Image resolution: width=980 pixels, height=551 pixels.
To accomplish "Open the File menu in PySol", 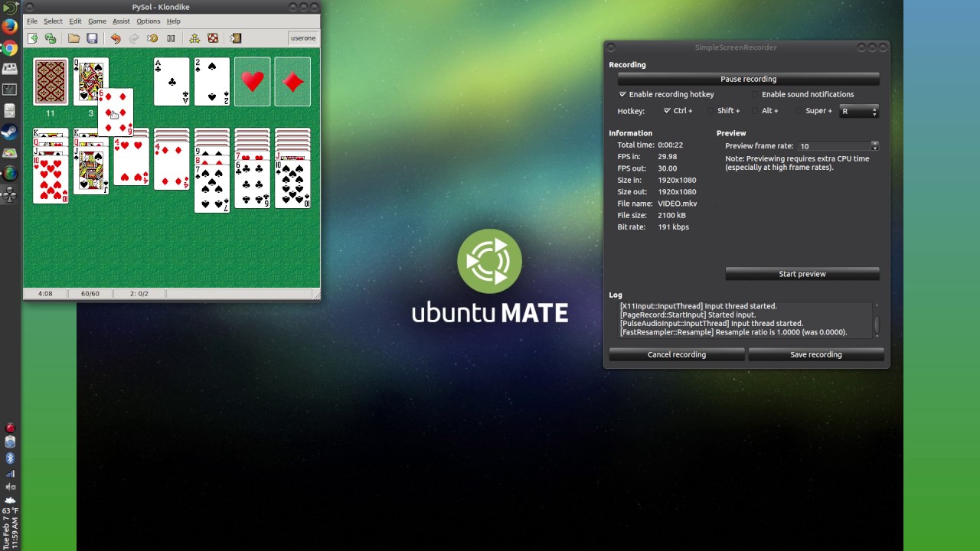I will click(x=32, y=21).
